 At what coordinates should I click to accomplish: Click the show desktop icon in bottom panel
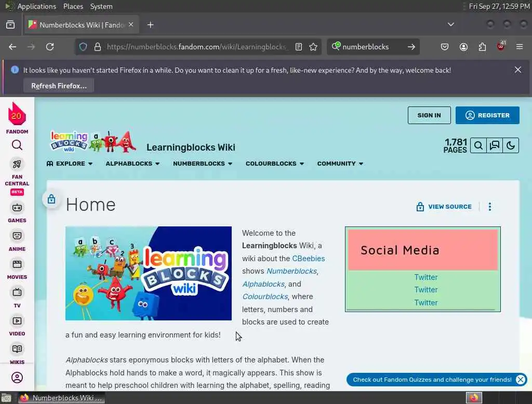coord(6,398)
